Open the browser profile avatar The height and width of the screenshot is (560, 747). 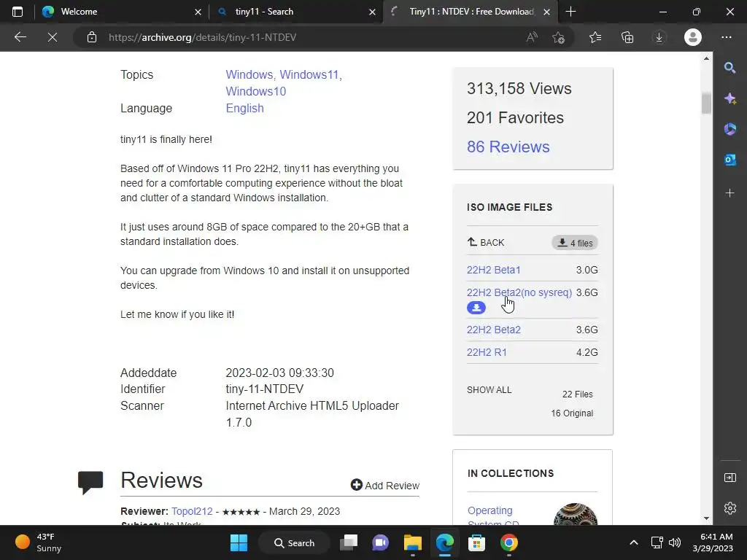pos(693,37)
